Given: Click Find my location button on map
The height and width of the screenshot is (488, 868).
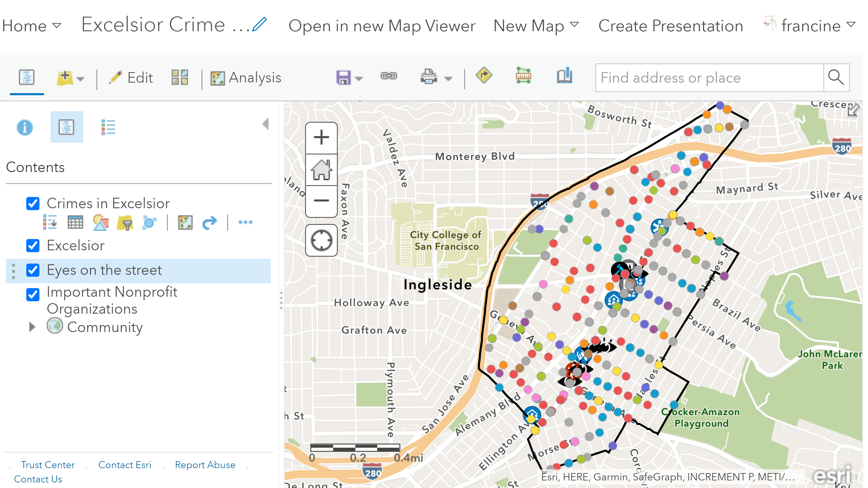Looking at the screenshot, I should (321, 240).
